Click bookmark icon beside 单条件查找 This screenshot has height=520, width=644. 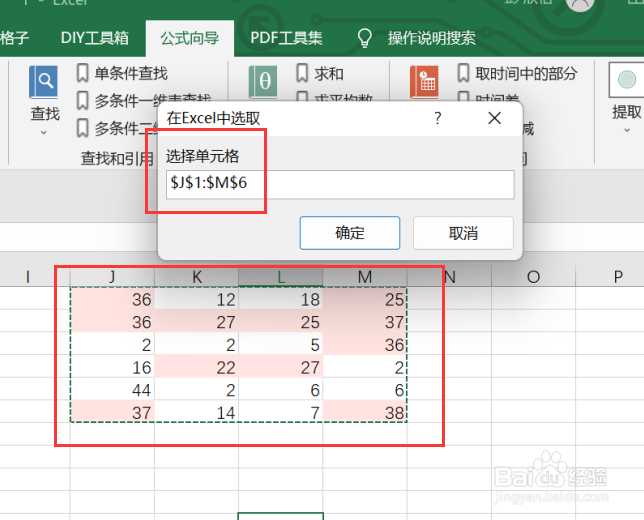82,73
